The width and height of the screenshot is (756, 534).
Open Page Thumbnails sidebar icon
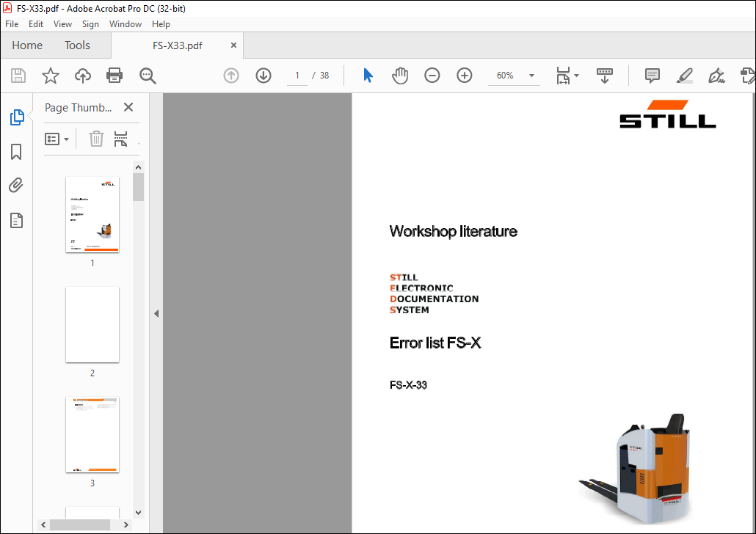click(17, 117)
